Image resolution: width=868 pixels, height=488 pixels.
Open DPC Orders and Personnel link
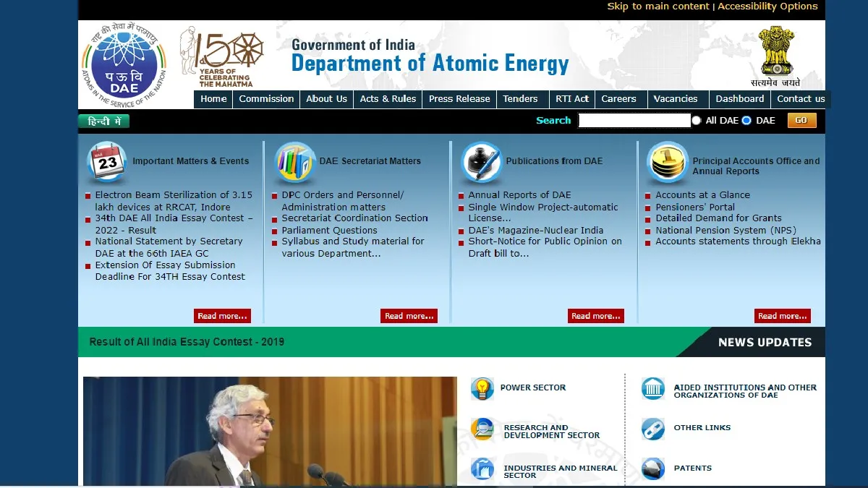click(x=343, y=201)
